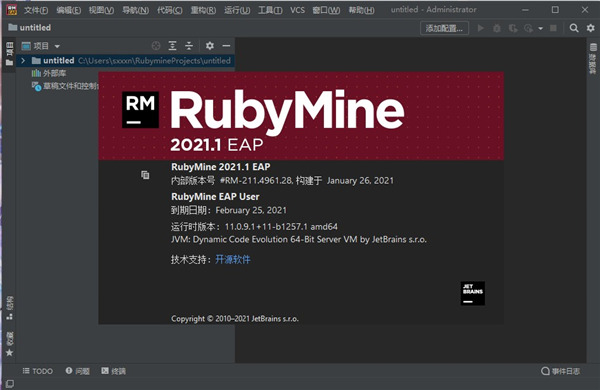Select 草稿文件和控制台 tree item
Screen dimensions: 600x390
click(x=65, y=86)
